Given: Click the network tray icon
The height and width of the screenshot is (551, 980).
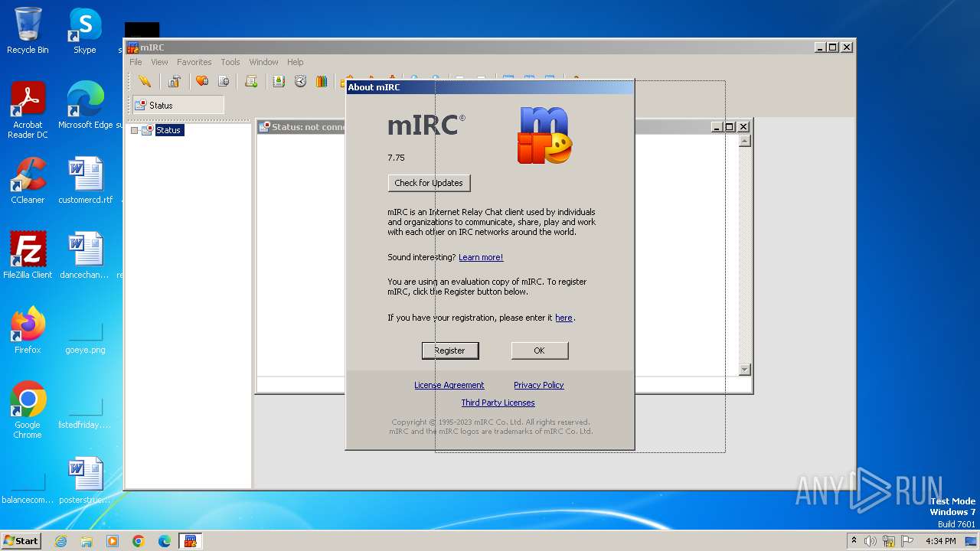Looking at the screenshot, I should click(889, 541).
